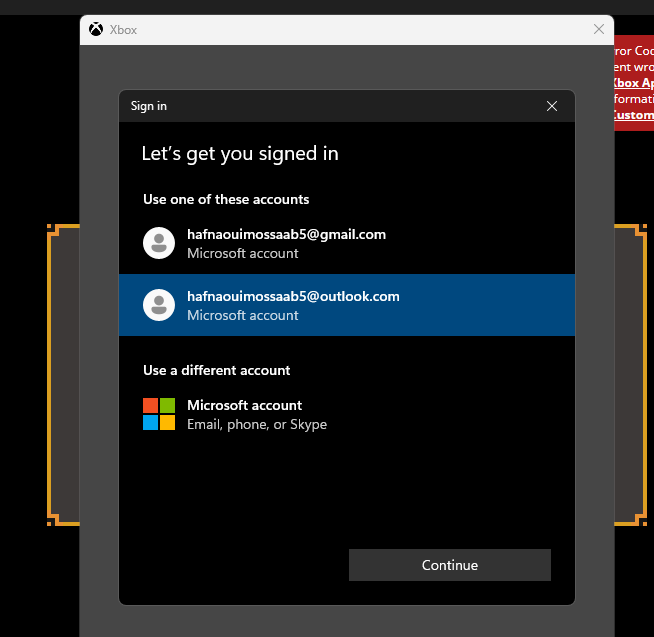Click the outlook account avatar icon
The width and height of the screenshot is (654, 637).
159,305
